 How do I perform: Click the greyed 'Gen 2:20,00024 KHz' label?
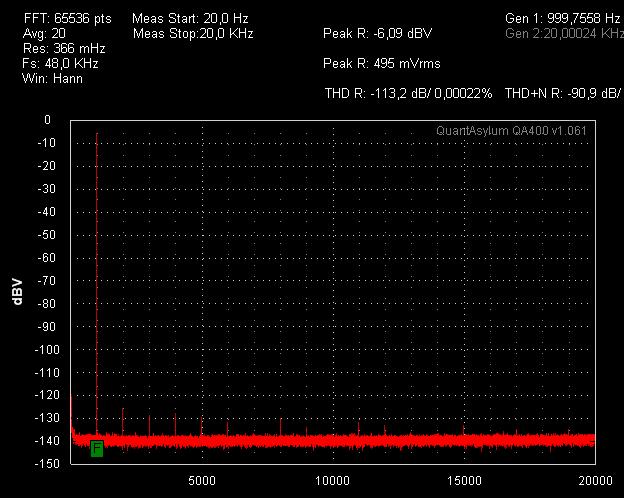564,33
